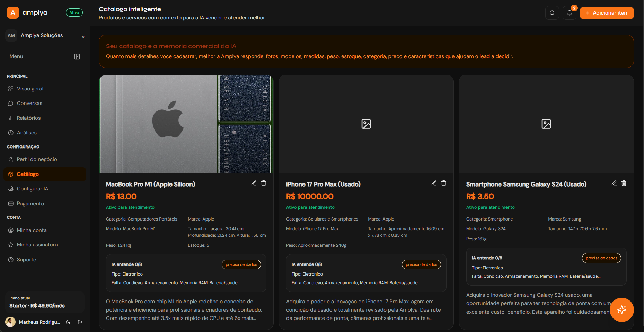Delete the iPhone 17 Pro Max item
The height and width of the screenshot is (332, 644).
pyautogui.click(x=444, y=183)
